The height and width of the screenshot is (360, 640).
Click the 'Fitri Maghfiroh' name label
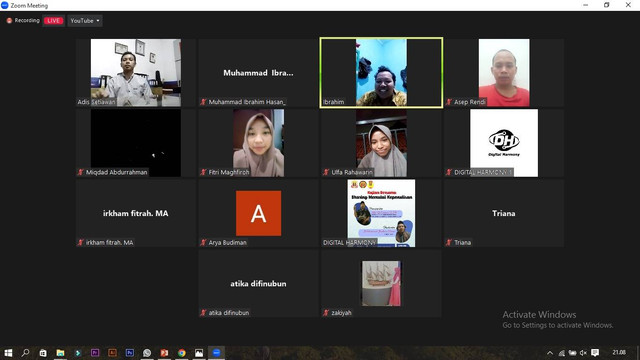pos(229,172)
